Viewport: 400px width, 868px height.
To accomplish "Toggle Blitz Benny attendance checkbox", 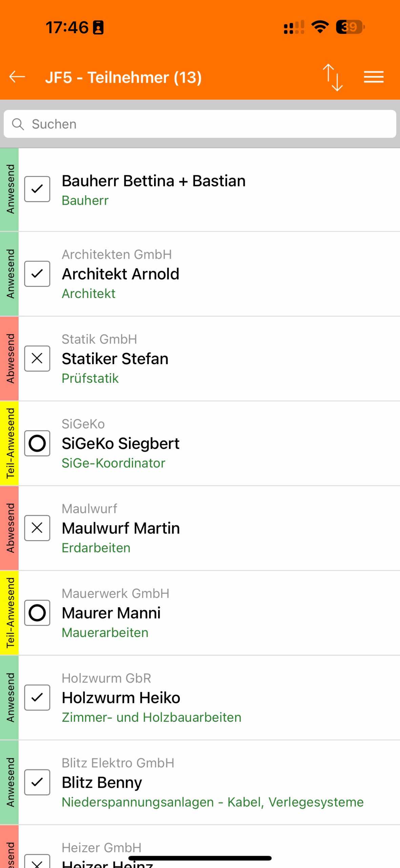I will point(37,782).
